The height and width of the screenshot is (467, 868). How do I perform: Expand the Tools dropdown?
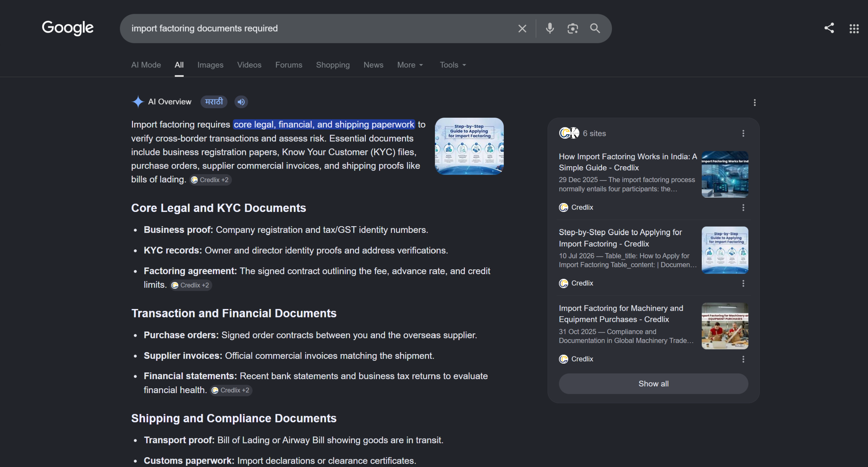(453, 65)
